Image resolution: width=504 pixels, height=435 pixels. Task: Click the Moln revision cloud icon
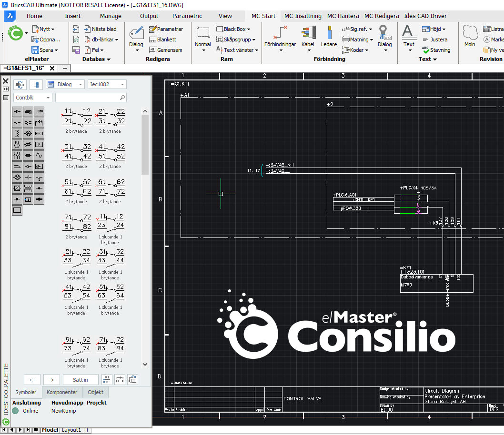pos(470,37)
